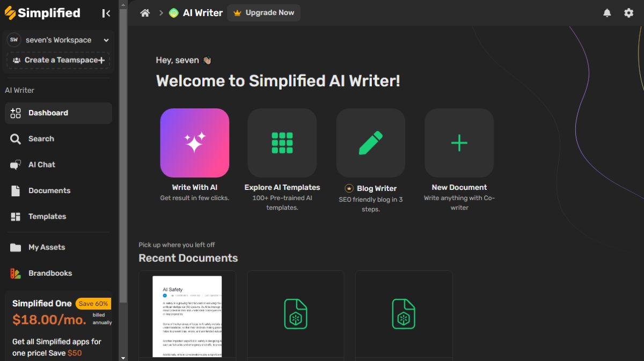Click the Upgrade Now button
644x361 pixels.
click(x=264, y=13)
